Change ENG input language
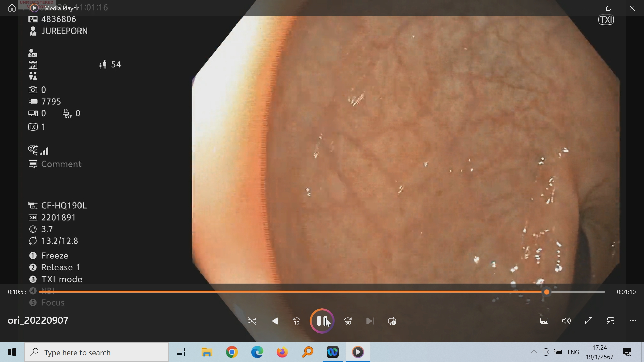Image resolution: width=644 pixels, height=362 pixels. (573, 352)
